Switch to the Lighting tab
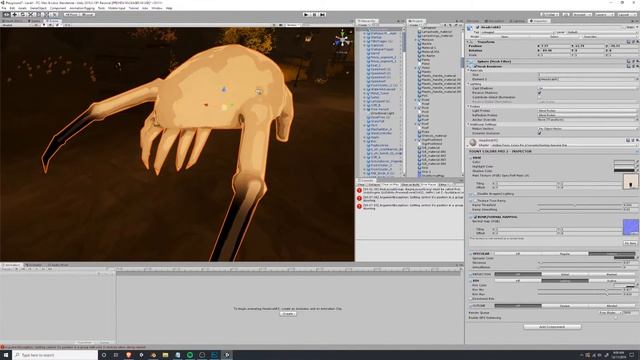 pyautogui.click(x=518, y=21)
